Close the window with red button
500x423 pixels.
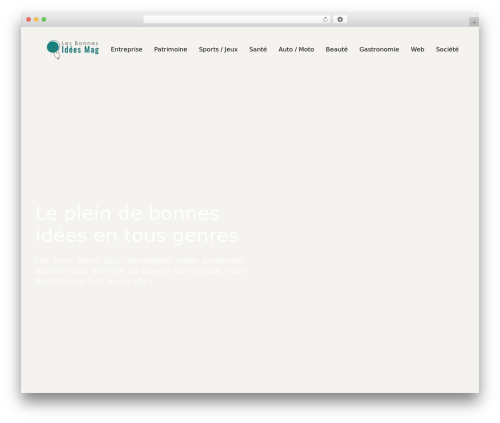pyautogui.click(x=29, y=19)
